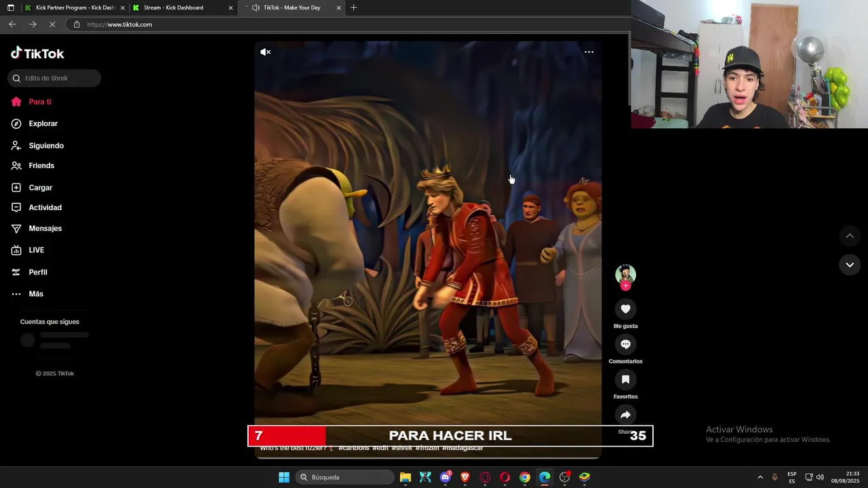Viewport: 868px width, 488px height.
Task: Click the #cartoons hashtag
Action: 354,448
